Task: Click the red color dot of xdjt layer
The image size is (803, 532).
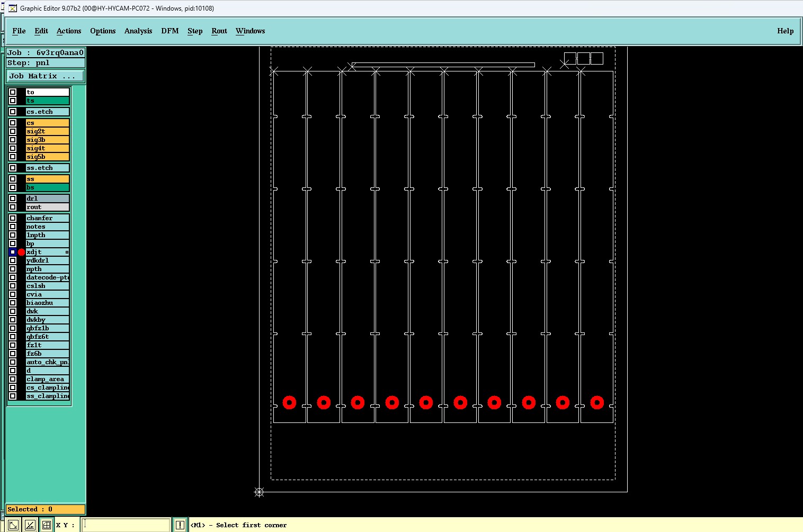Action: 22,252
